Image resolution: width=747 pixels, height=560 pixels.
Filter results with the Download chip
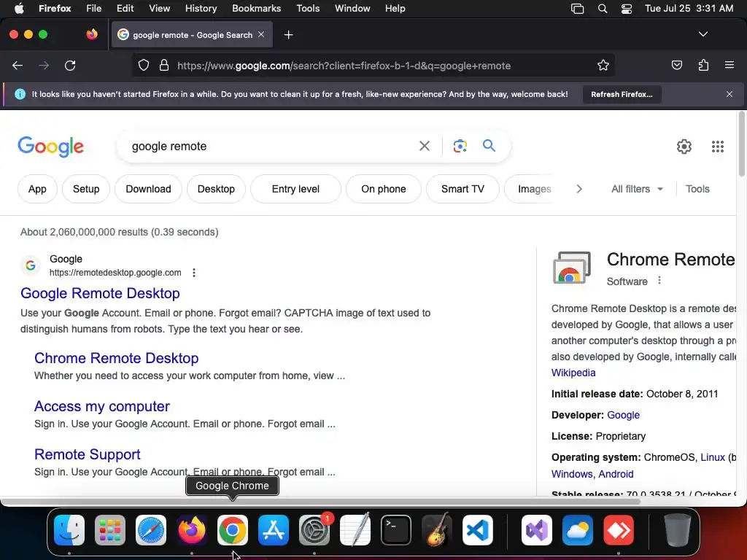pyautogui.click(x=148, y=189)
